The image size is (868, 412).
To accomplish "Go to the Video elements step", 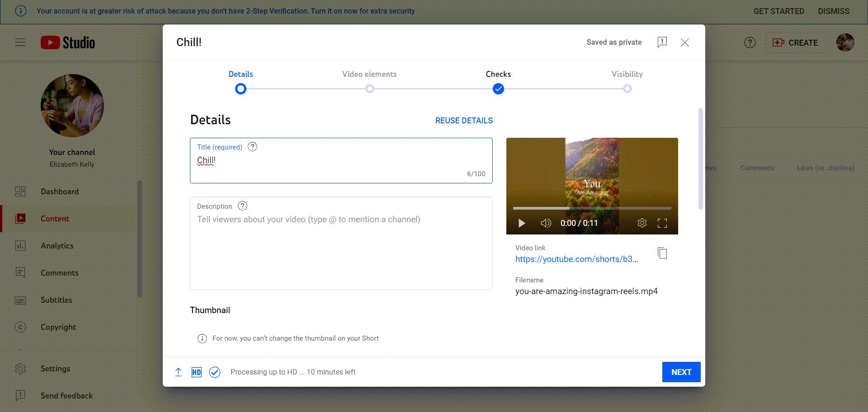I will coord(369,81).
